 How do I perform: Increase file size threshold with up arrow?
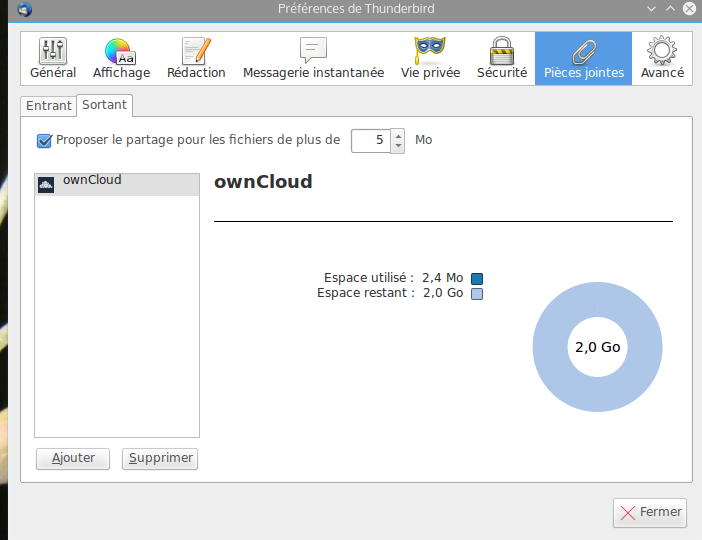398,135
